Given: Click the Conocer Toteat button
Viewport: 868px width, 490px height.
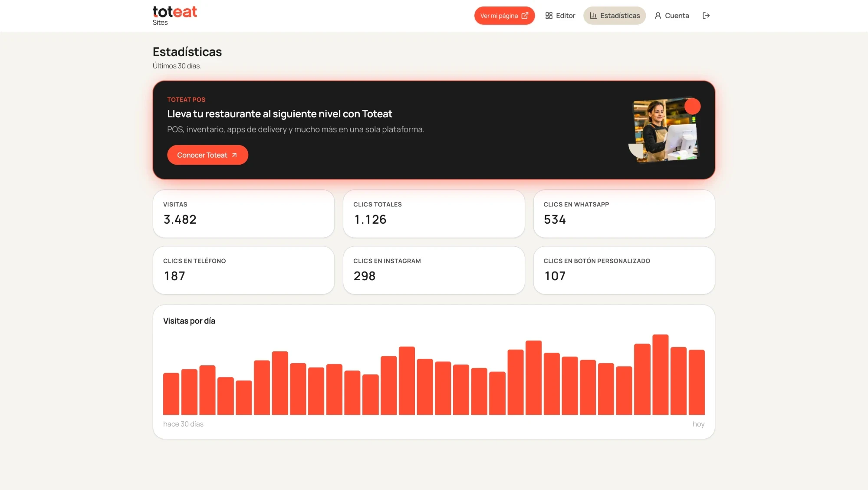Looking at the screenshot, I should point(207,155).
